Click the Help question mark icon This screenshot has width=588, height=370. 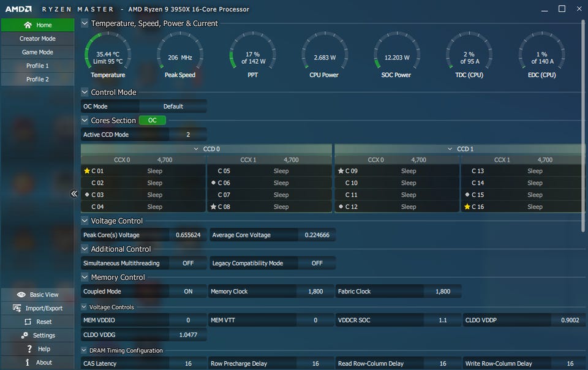point(29,349)
